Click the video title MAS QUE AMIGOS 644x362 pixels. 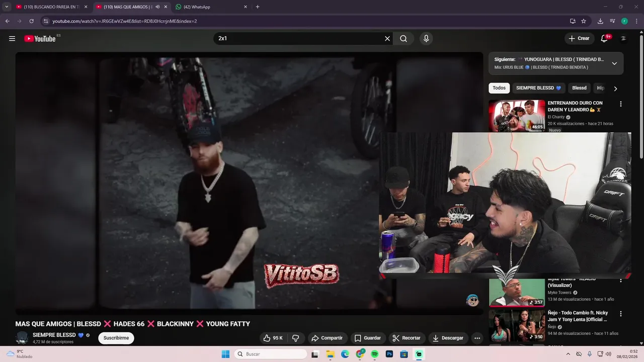133,324
